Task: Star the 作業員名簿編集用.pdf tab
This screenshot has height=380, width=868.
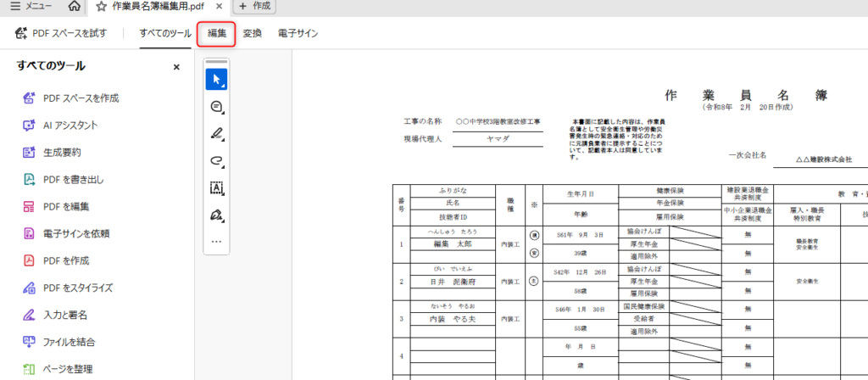Action: click(102, 7)
